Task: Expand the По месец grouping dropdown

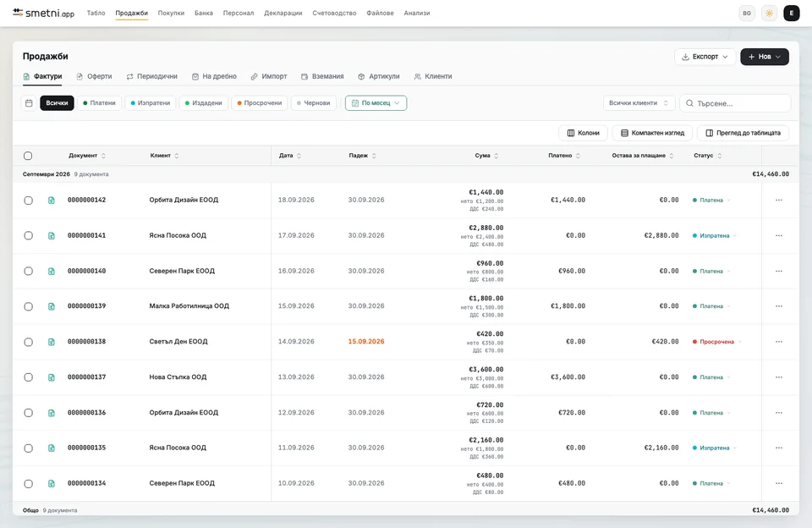Action: (x=376, y=103)
